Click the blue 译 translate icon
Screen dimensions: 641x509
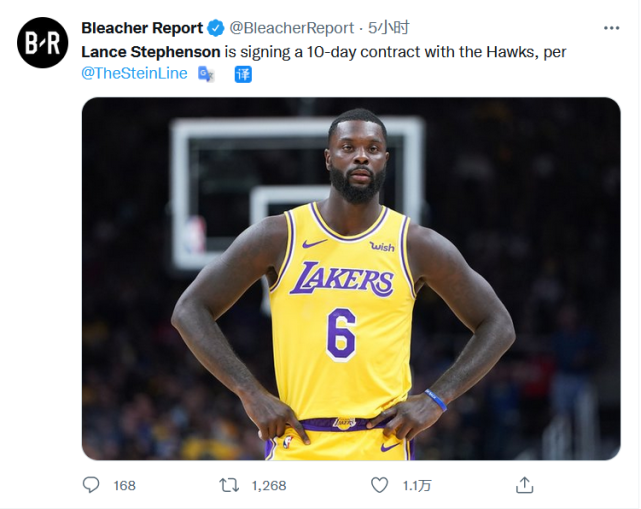click(242, 74)
